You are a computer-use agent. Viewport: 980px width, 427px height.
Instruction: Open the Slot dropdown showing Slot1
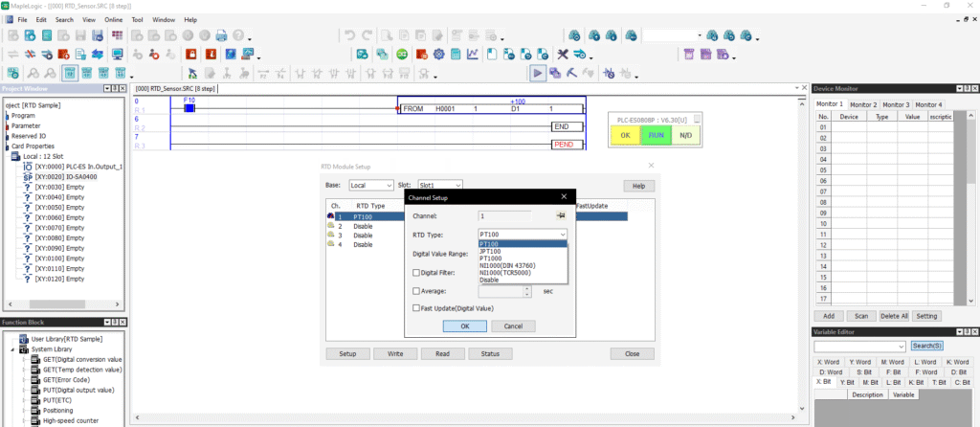(440, 185)
